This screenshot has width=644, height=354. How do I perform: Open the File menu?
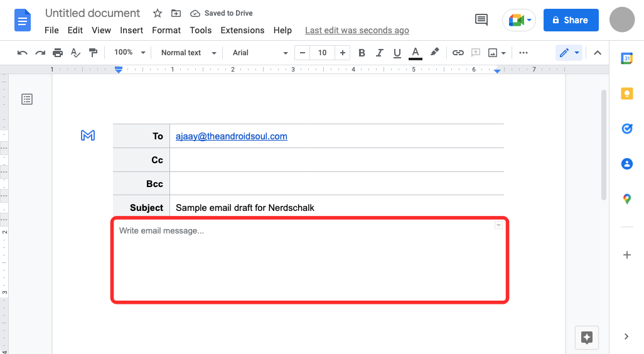(51, 30)
